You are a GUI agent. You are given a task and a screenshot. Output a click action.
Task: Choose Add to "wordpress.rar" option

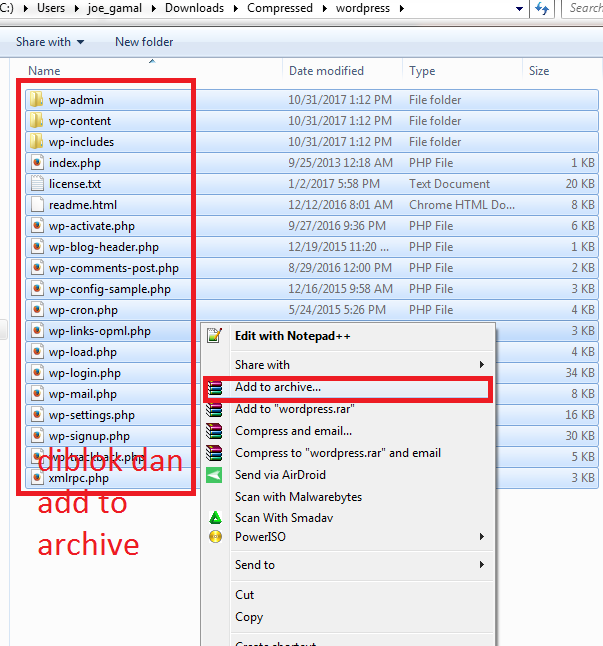(294, 409)
